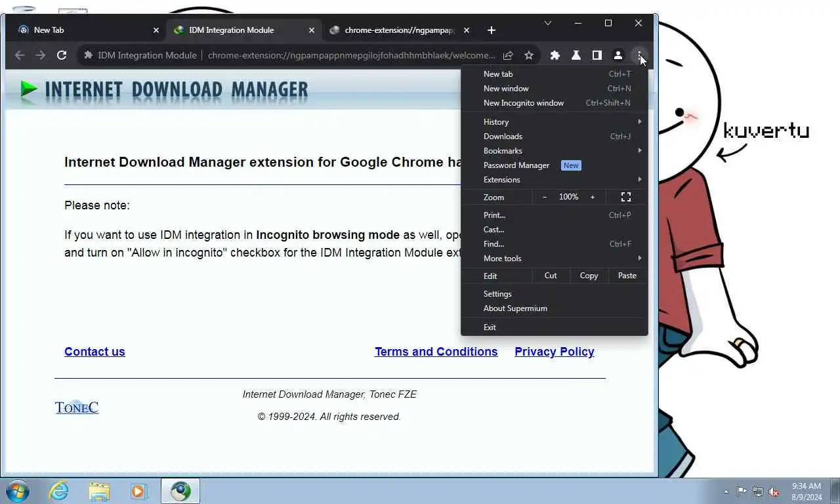Open About Supermium menu entry

click(x=555, y=308)
